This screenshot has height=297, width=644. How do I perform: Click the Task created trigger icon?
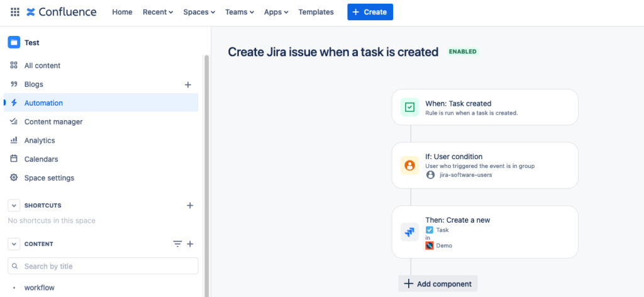[409, 107]
